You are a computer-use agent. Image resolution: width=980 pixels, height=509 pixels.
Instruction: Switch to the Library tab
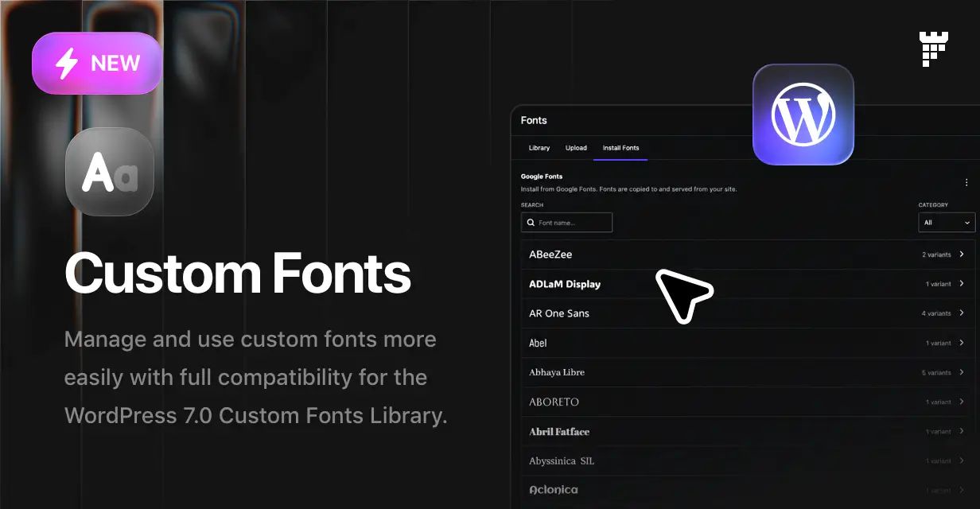click(x=539, y=148)
